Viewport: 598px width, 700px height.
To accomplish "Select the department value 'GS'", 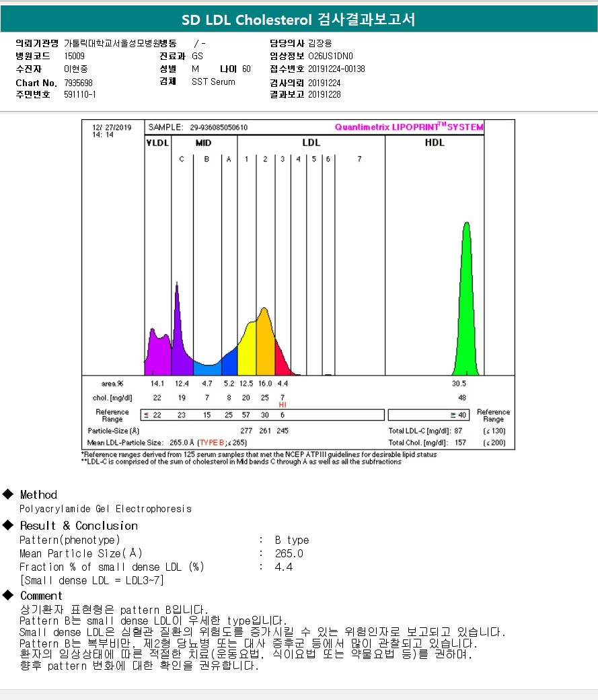I will (x=197, y=56).
